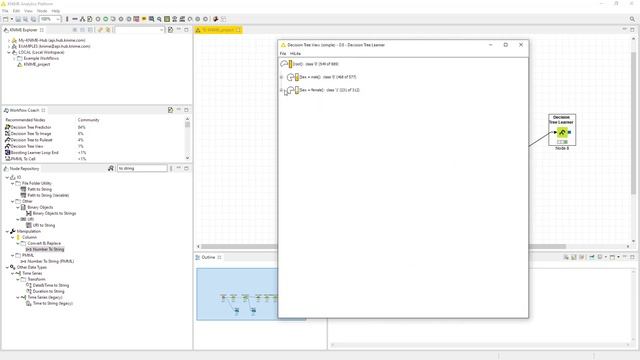Viewport: 640px width, 360px height.
Task: Select PMML To Cell recommended node
Action: pyautogui.click(x=23, y=159)
